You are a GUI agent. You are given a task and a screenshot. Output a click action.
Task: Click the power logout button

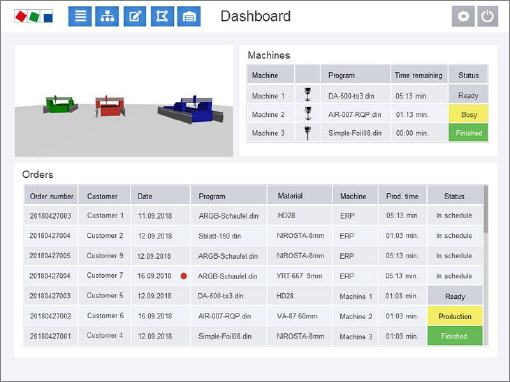pyautogui.click(x=488, y=16)
